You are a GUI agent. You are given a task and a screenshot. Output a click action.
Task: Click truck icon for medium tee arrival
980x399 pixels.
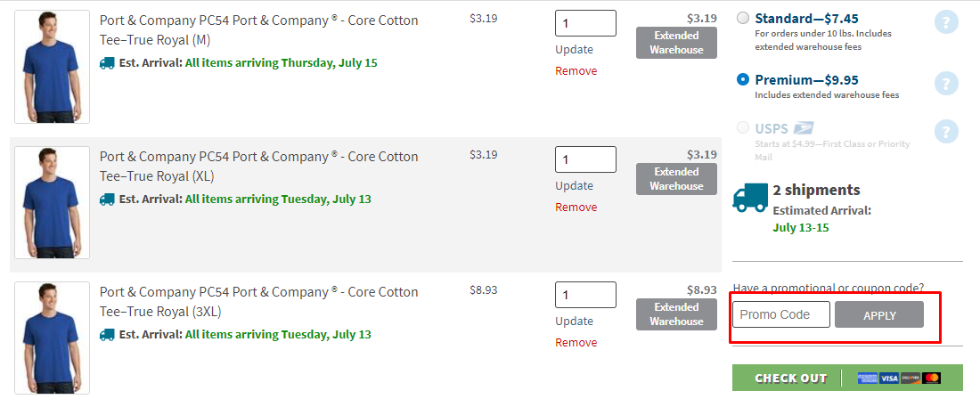click(107, 63)
